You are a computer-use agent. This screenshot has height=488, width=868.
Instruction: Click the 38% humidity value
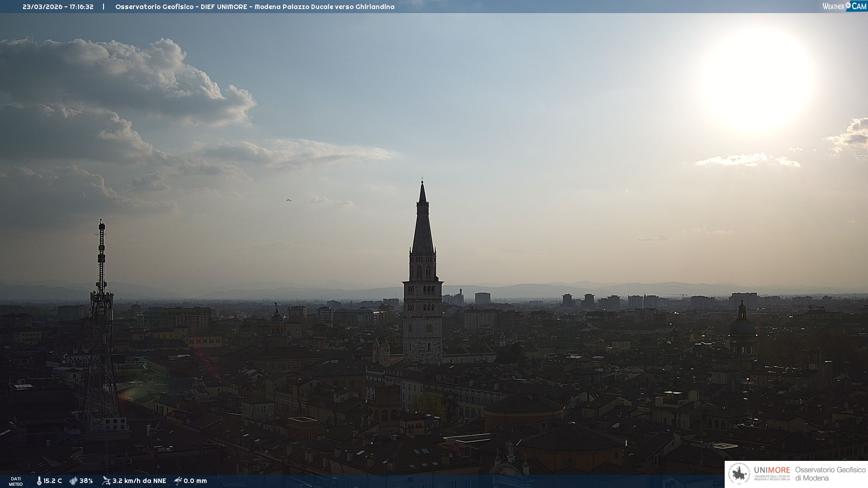(x=86, y=481)
